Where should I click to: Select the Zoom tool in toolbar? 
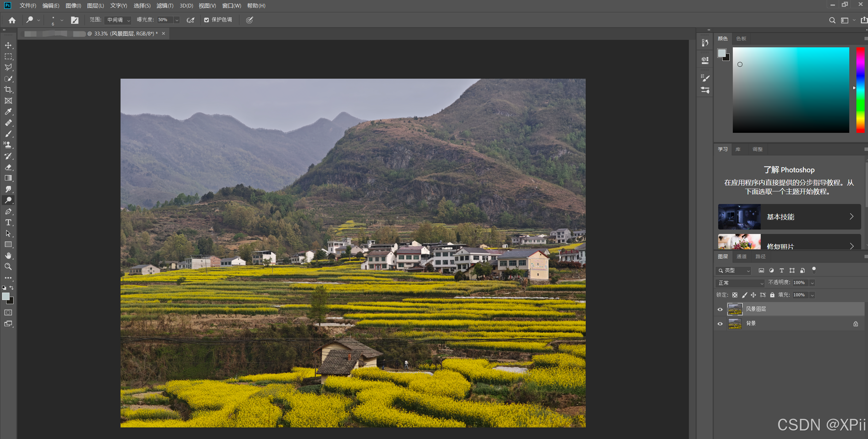click(x=8, y=266)
